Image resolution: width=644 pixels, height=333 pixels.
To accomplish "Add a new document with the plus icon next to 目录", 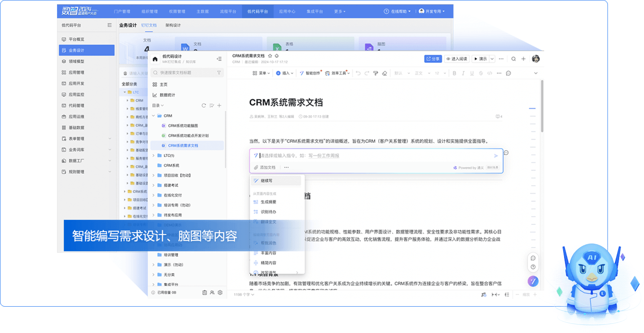I will coord(219,105).
